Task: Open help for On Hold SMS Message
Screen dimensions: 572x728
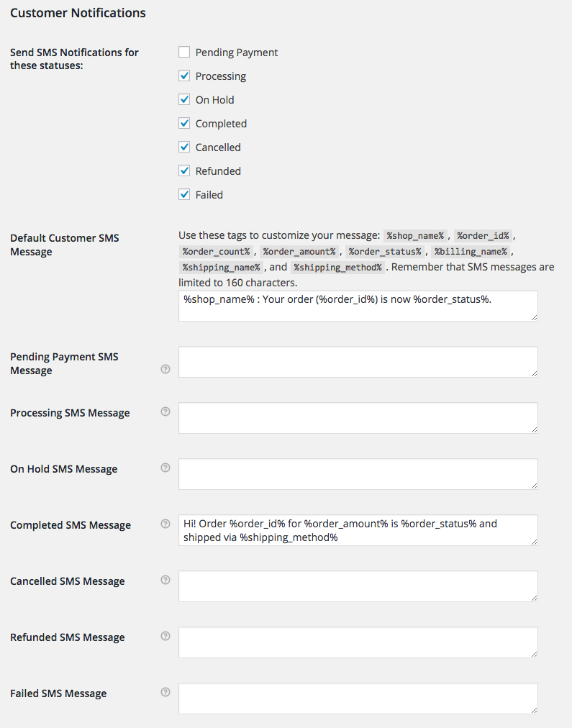Action: (x=165, y=468)
